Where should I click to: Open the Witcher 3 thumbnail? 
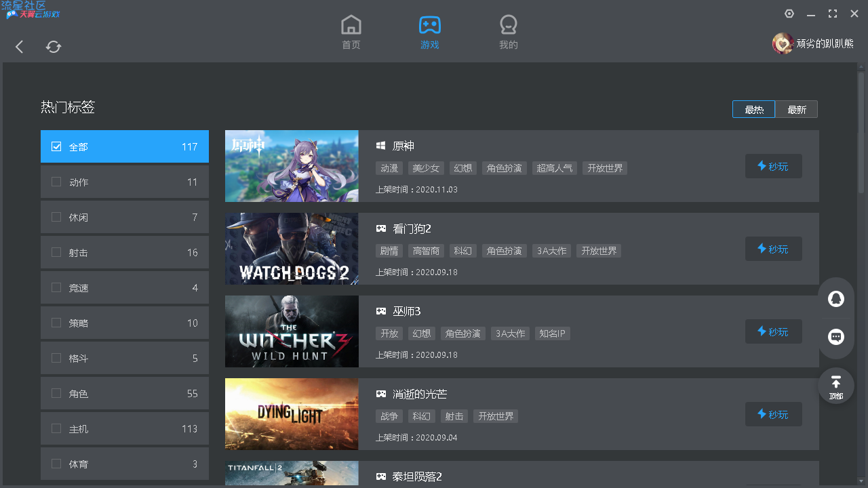click(x=292, y=331)
